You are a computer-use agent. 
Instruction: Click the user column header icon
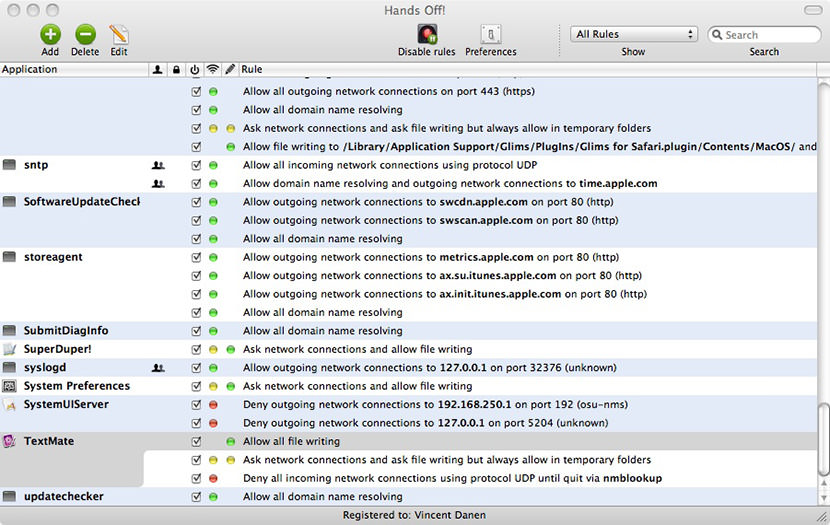pos(157,69)
